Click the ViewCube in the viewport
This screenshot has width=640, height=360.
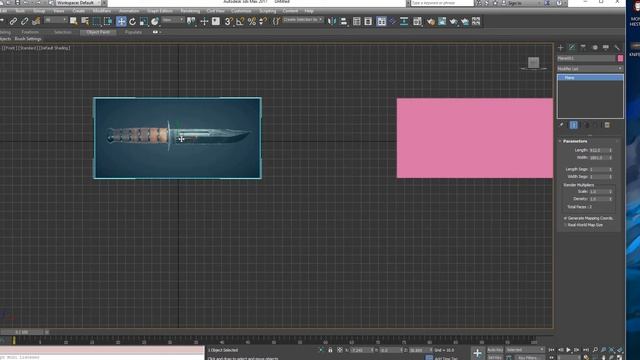click(x=533, y=63)
